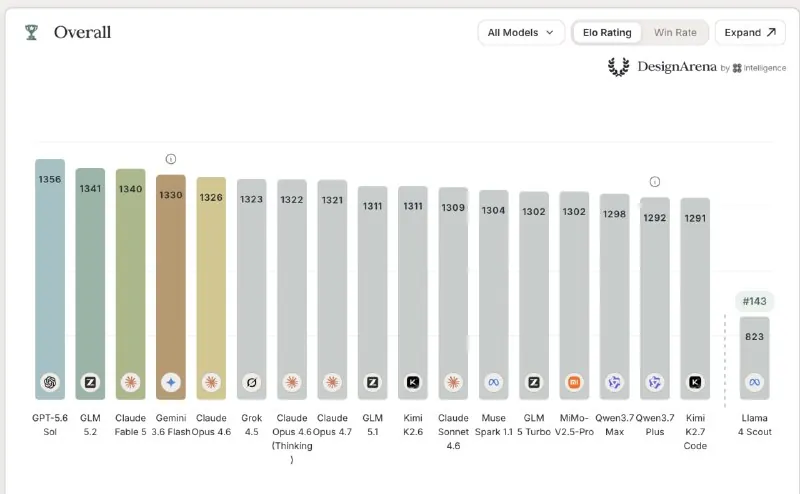Click the Claude logo on Fable 5 bar
The height and width of the screenshot is (494, 800).
pos(131,382)
